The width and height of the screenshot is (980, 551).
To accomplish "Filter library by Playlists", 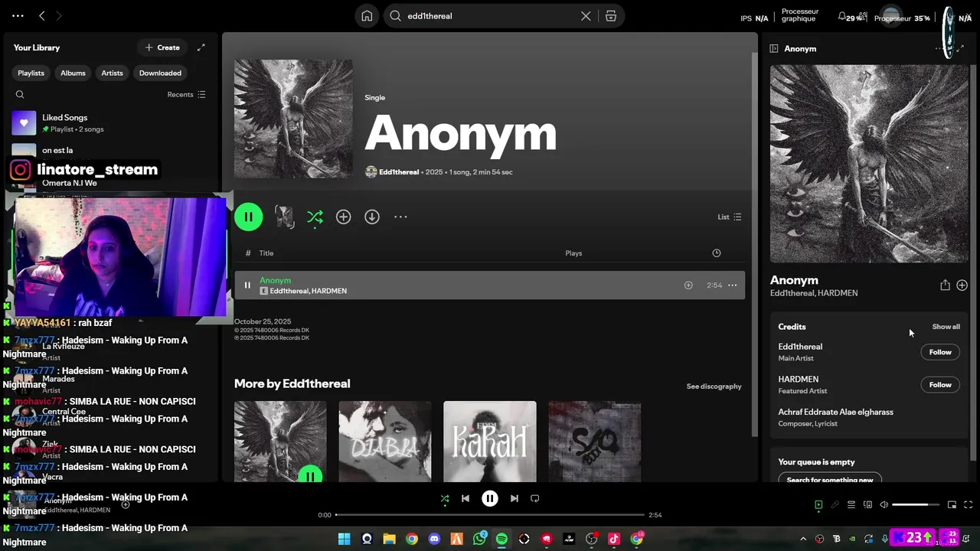I will click(x=31, y=73).
